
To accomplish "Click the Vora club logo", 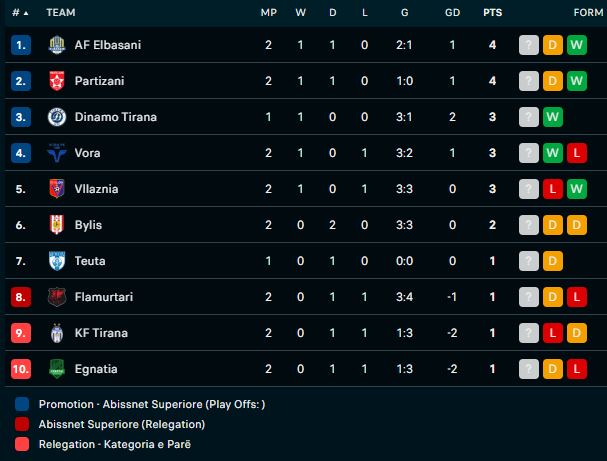I will click(x=56, y=153).
